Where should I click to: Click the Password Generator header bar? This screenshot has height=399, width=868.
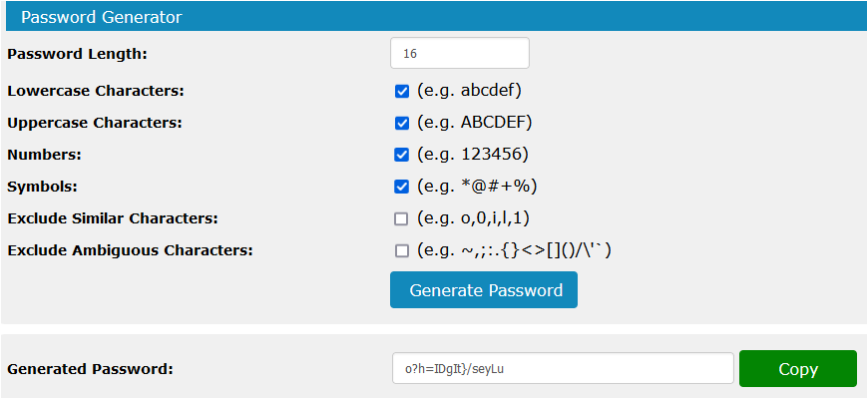pyautogui.click(x=434, y=17)
